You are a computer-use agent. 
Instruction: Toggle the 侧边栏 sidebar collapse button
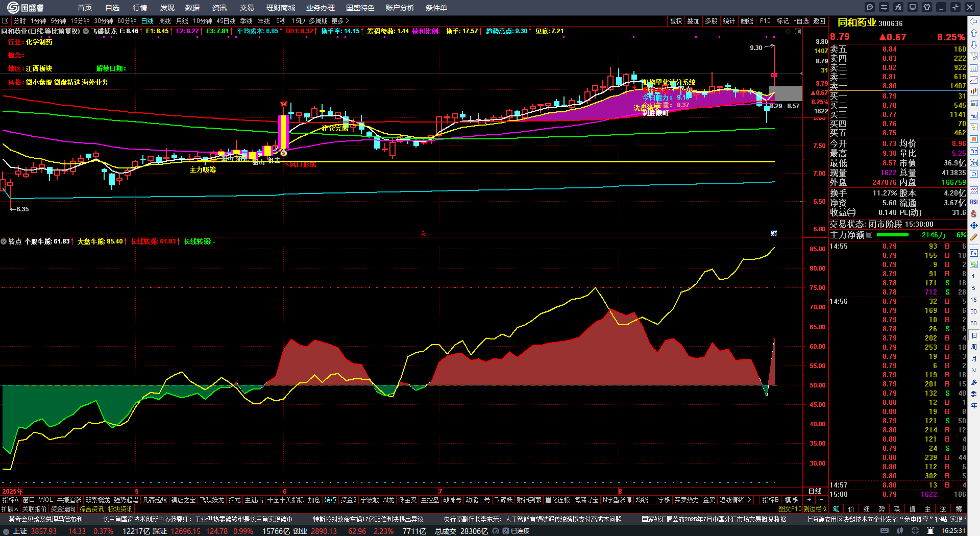coord(815,509)
